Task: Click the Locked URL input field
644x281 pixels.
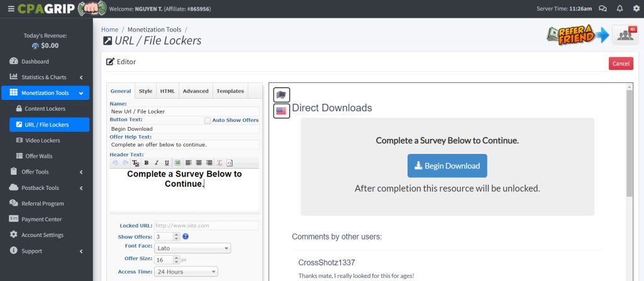Action: coord(206,225)
